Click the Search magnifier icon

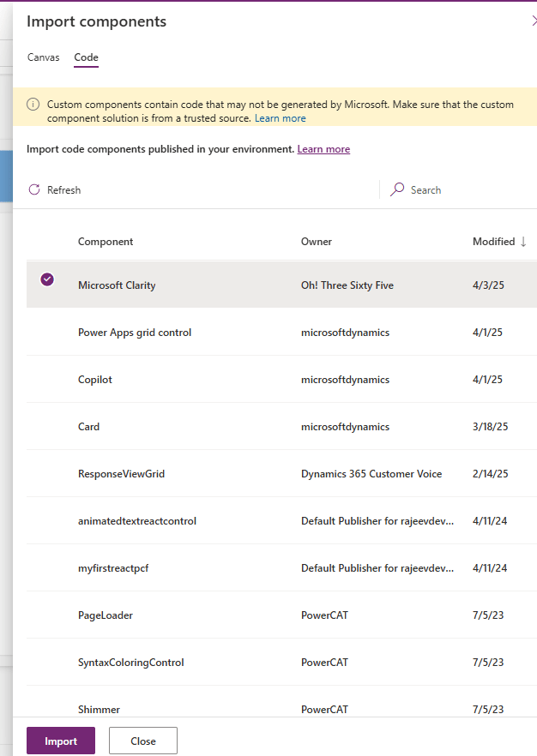397,190
